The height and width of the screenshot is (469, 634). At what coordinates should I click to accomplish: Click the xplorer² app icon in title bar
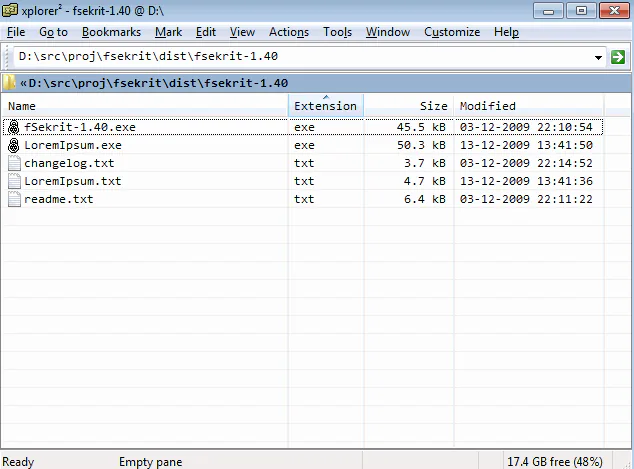click(10, 10)
